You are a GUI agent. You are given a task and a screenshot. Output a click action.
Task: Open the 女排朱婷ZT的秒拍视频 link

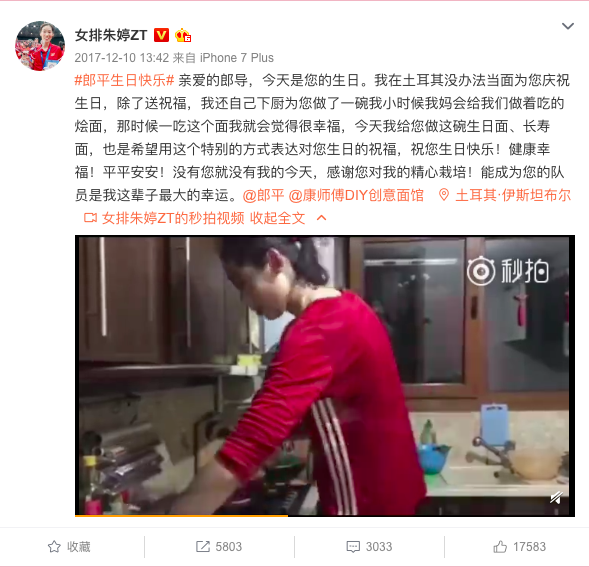click(173, 218)
